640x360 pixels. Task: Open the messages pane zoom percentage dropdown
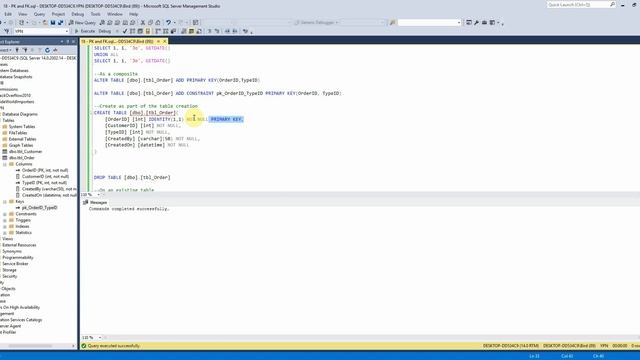click(x=100, y=338)
